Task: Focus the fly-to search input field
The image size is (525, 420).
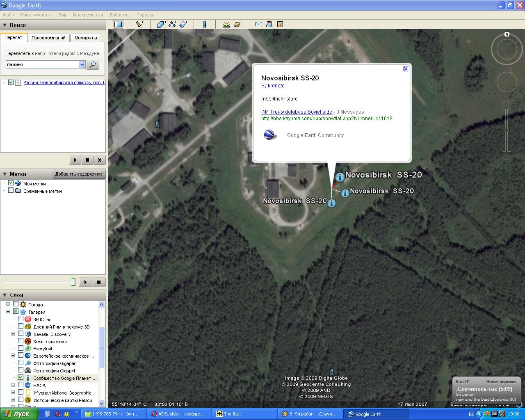Action: [x=42, y=64]
